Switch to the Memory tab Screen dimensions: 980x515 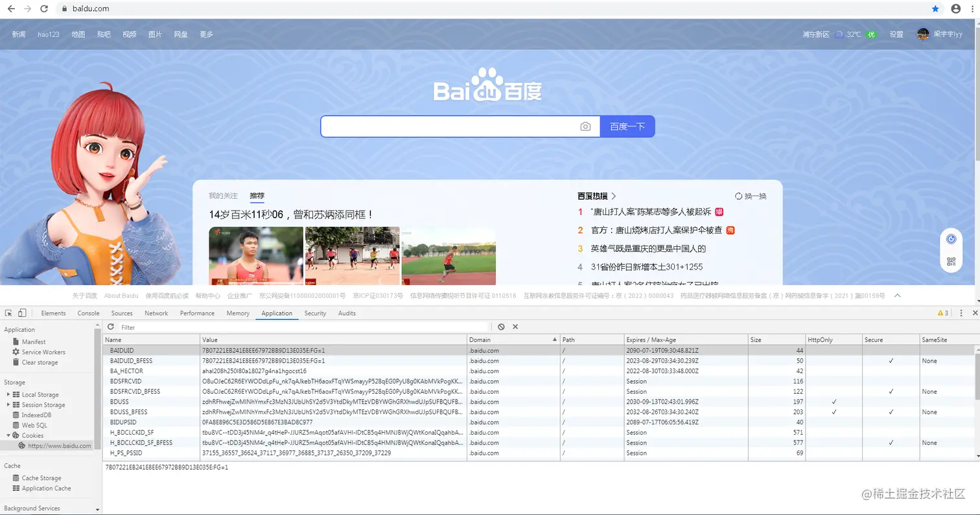point(238,313)
